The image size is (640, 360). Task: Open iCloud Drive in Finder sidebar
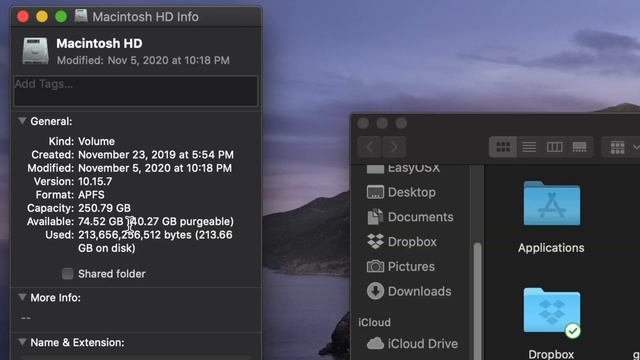(412, 344)
